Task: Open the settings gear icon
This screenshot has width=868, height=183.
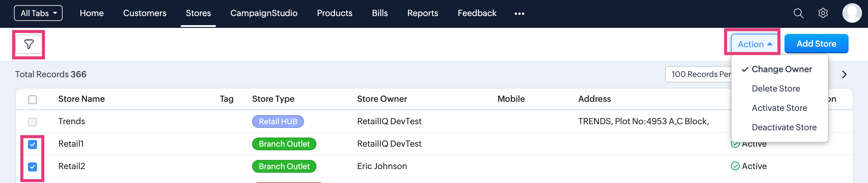Action: coord(823,13)
